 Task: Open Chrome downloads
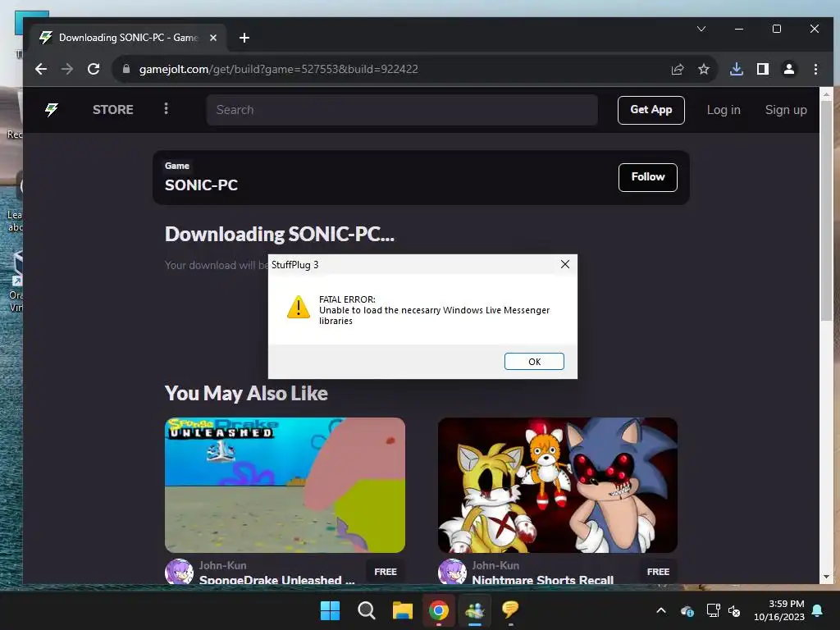[737, 69]
